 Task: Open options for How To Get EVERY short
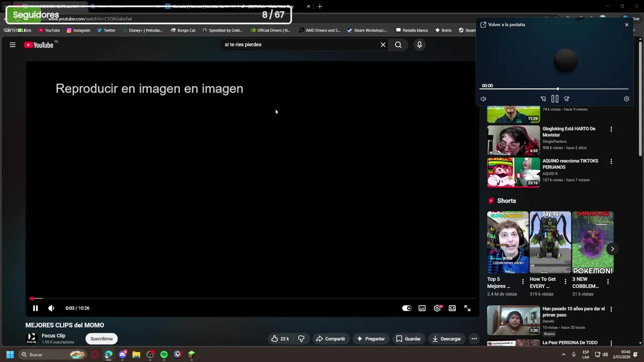pyautogui.click(x=565, y=282)
